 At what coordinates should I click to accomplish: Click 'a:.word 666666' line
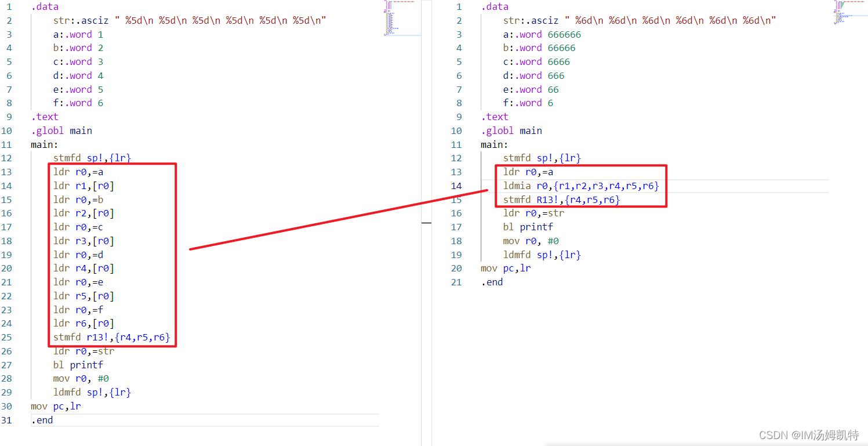click(542, 34)
